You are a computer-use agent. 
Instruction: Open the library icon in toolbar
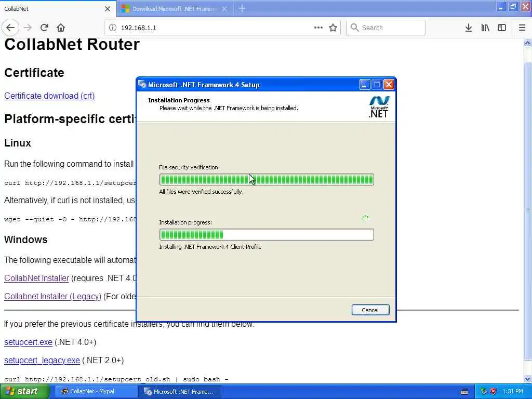point(485,28)
